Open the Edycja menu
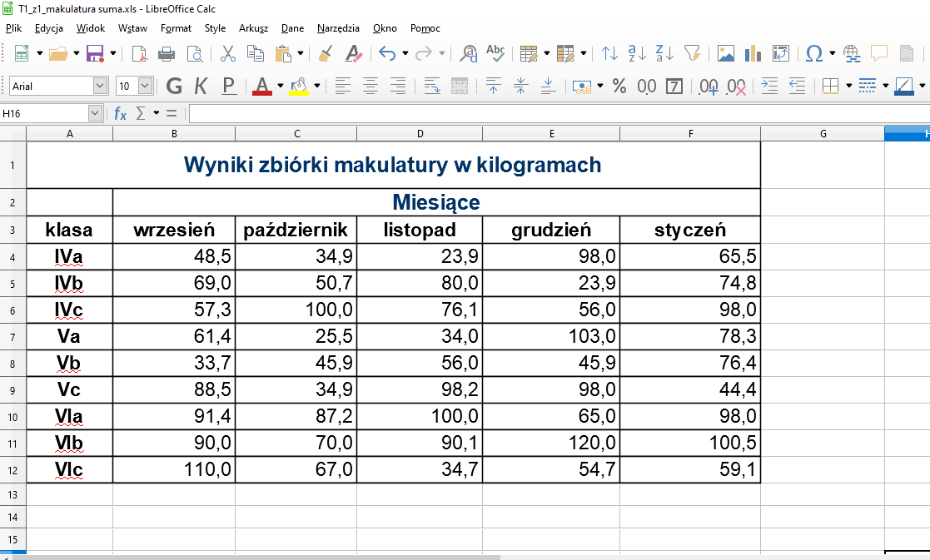This screenshot has height=560, width=930. click(x=48, y=27)
